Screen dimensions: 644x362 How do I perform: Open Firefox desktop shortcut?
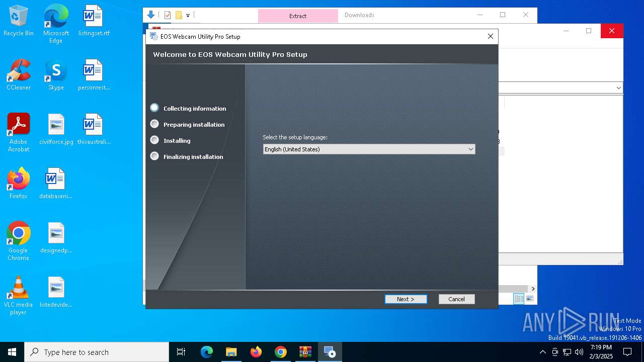[x=19, y=184]
